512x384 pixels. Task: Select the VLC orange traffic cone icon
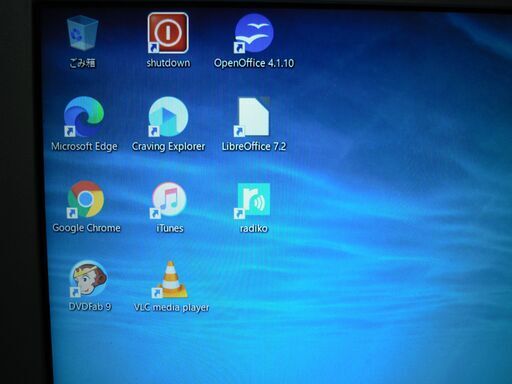(170, 279)
